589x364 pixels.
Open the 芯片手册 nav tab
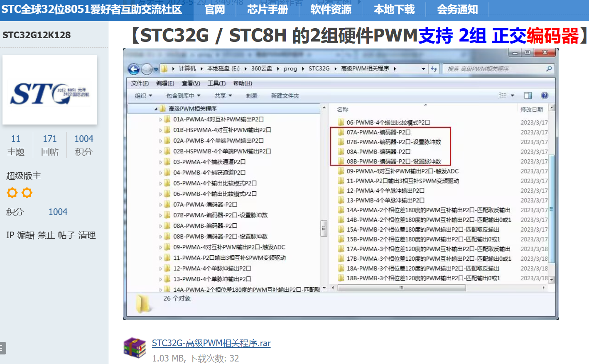[268, 10]
